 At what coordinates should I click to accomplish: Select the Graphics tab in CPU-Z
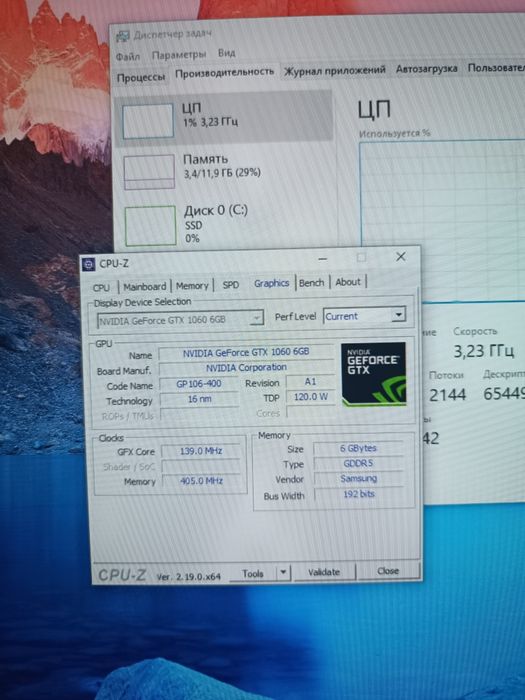[x=271, y=283]
